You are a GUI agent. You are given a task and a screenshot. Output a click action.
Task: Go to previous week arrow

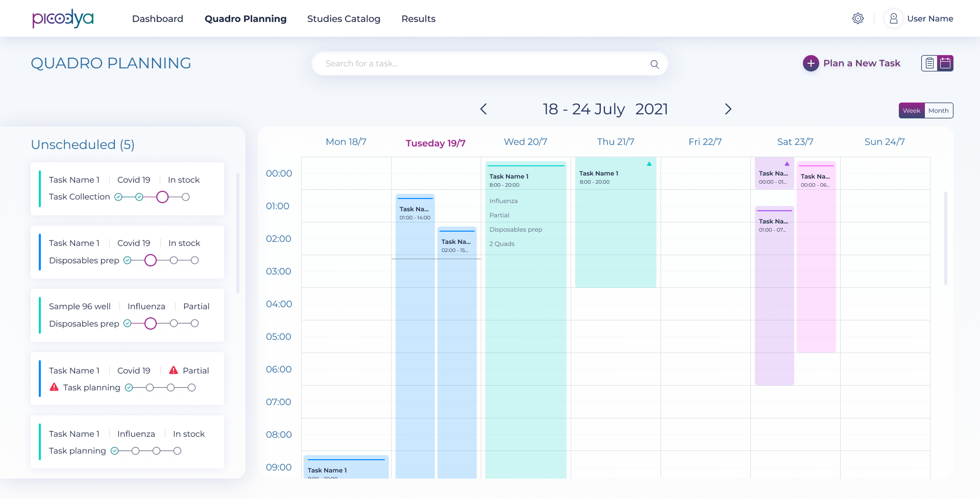pos(483,109)
